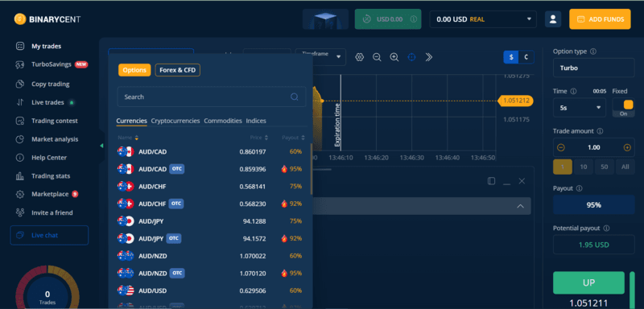Click the panel layout icon beside minimize

491,181
